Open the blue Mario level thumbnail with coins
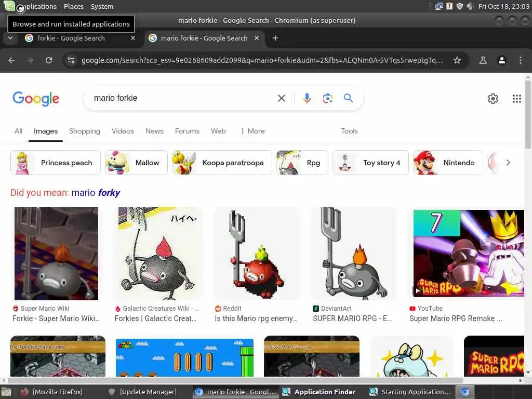 coord(184,357)
